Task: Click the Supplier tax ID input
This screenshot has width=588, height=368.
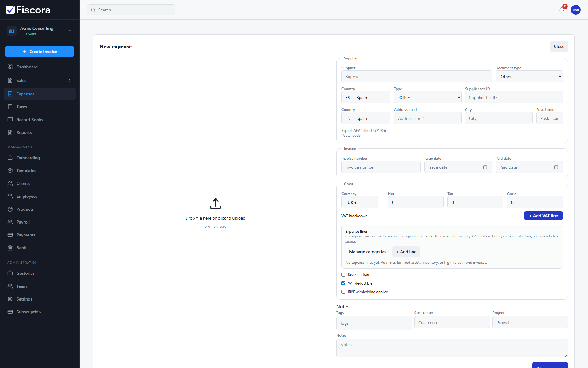Action: 514,98
